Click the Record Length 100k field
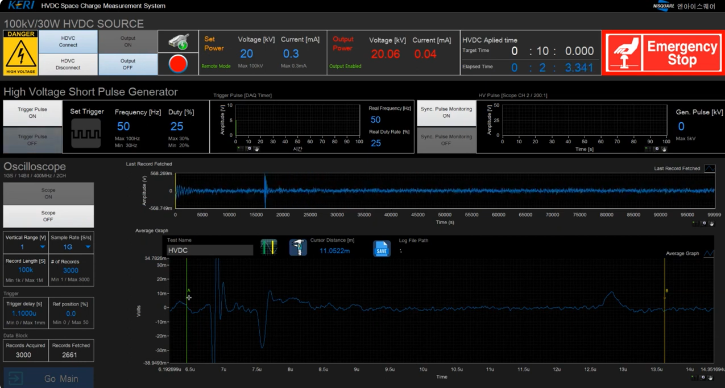 [25, 270]
